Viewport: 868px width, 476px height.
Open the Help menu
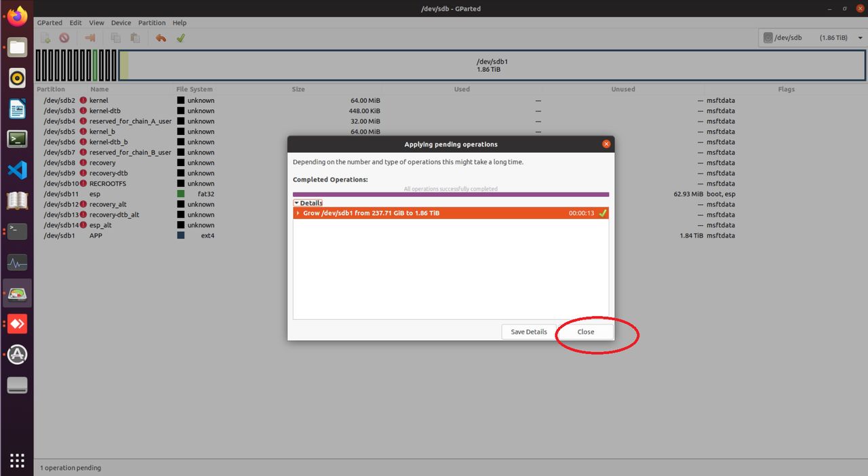coord(179,22)
